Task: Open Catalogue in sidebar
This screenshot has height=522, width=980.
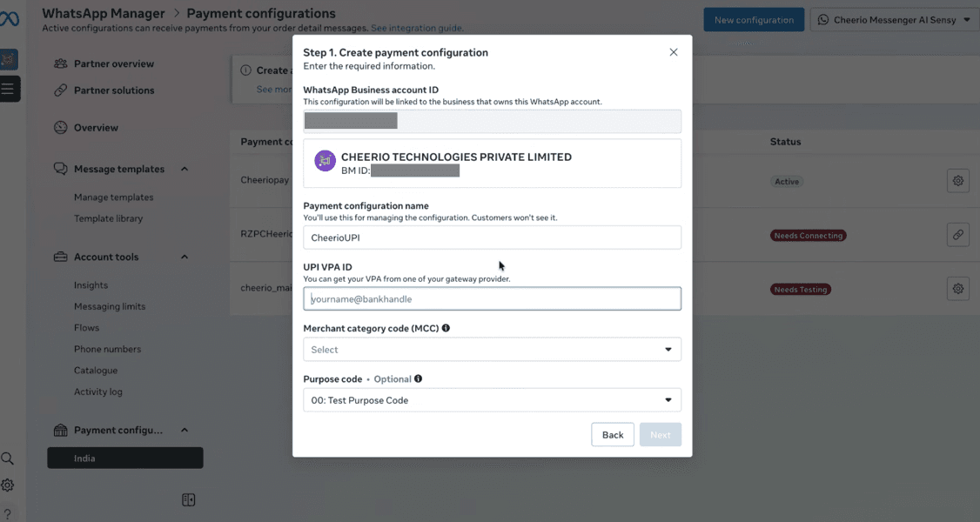Action: [x=96, y=371]
